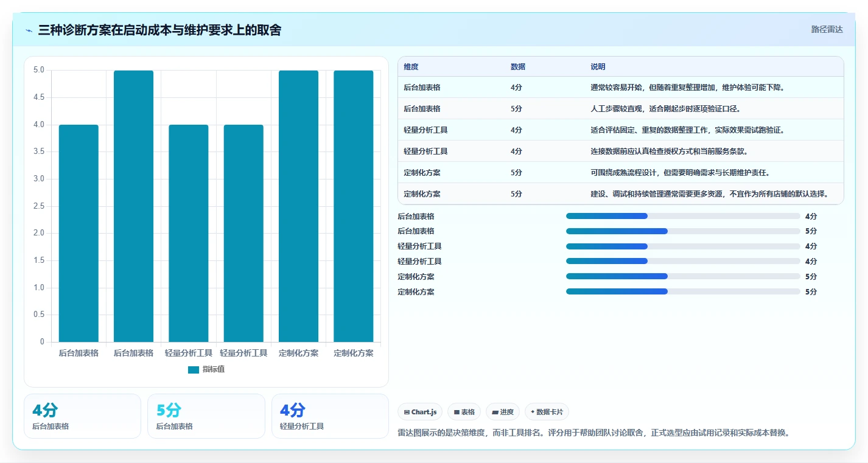
Task: Click 定制化方案 in the 可围绕成熟流程设计 row
Action: (422, 173)
